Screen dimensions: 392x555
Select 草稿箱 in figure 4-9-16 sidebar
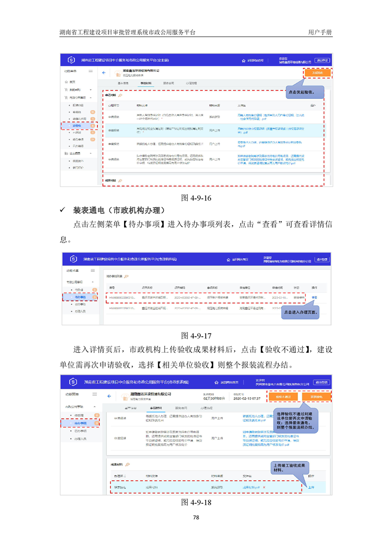[x=77, y=112]
